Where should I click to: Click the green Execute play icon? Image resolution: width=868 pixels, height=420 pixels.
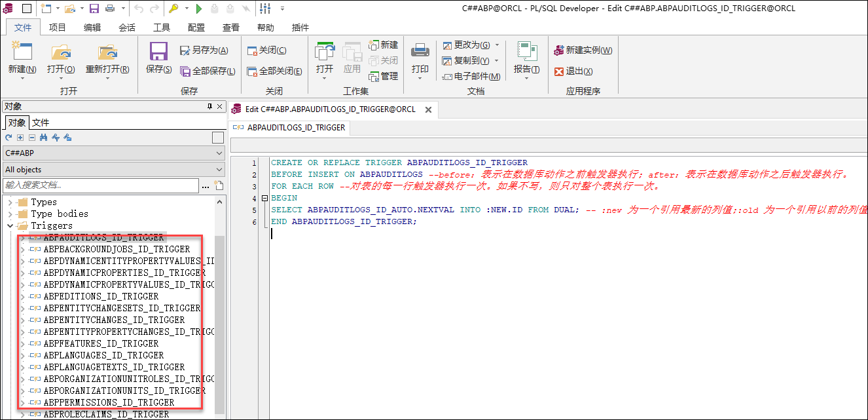pos(199,9)
